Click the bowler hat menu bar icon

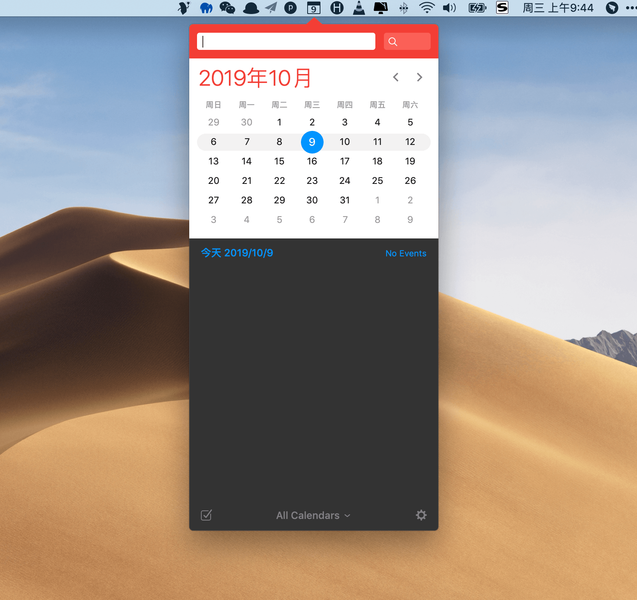[x=251, y=8]
